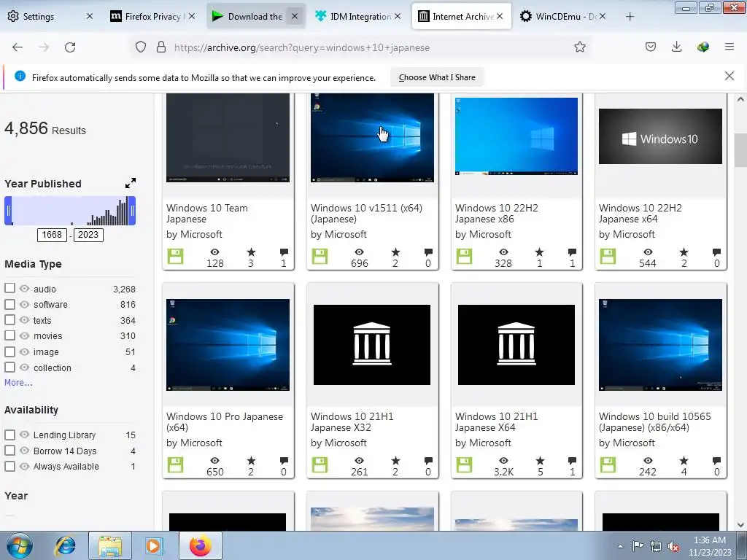Check the software media type filter
The height and width of the screenshot is (560, 747).
(9, 304)
